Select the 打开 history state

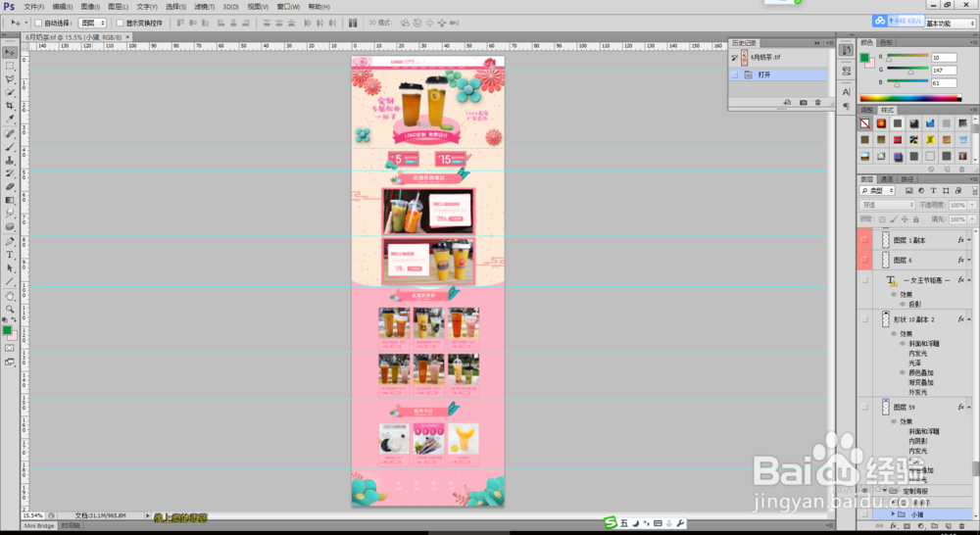click(x=779, y=74)
